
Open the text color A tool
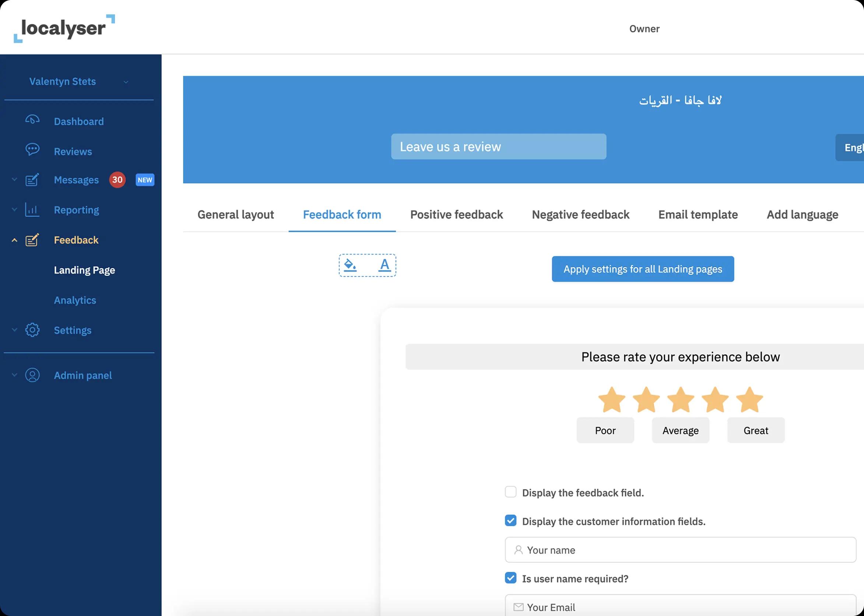(x=384, y=265)
